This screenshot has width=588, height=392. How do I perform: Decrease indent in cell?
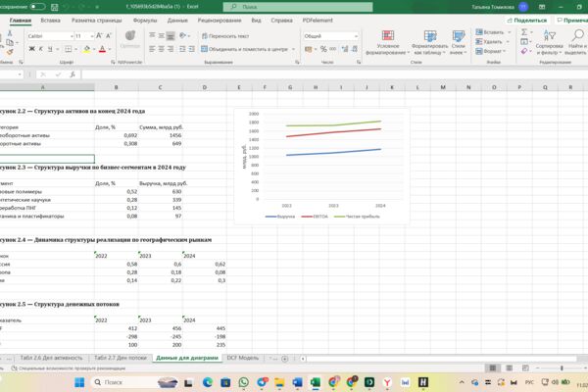pos(182,49)
